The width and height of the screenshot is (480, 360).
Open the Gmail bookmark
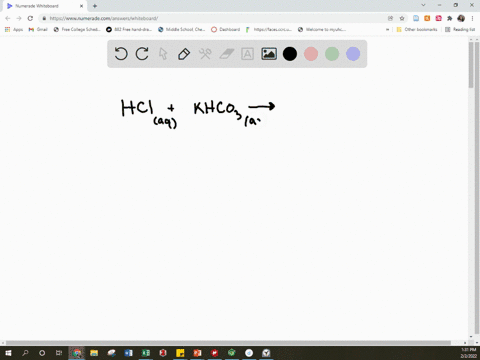click(38, 29)
